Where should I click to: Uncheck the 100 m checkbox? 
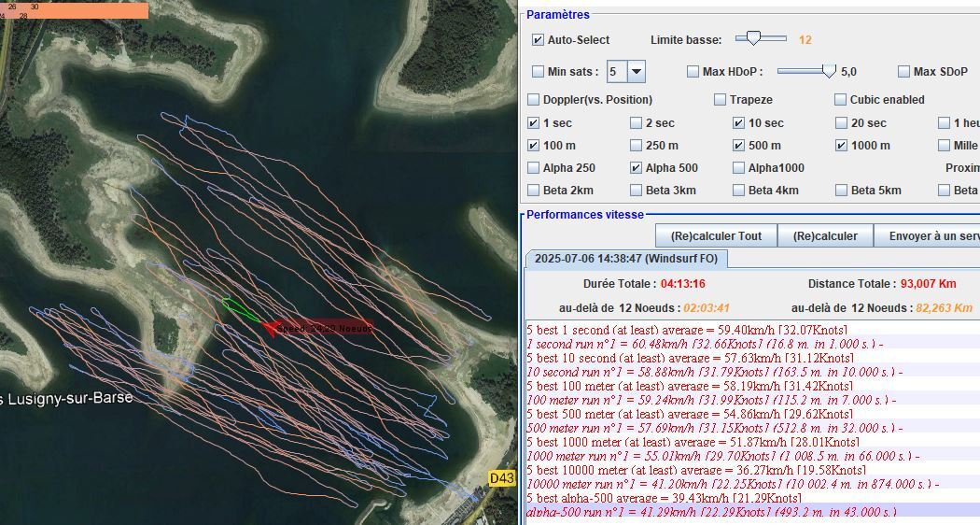coord(533,146)
